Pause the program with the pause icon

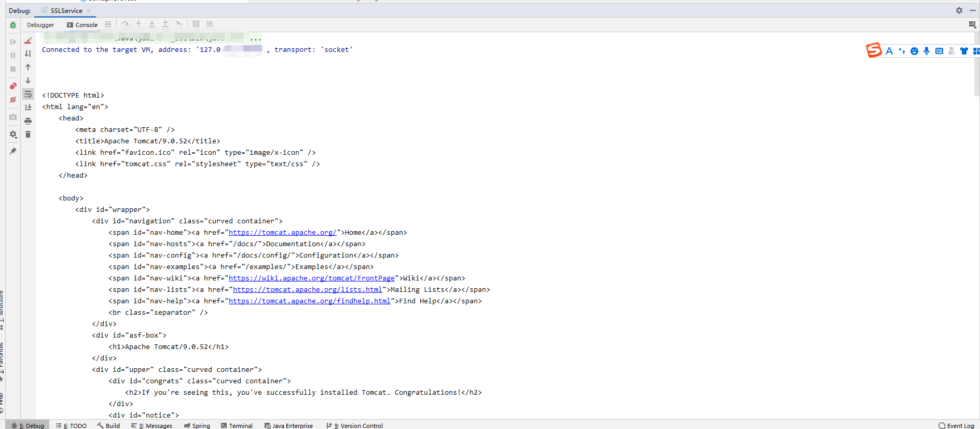click(13, 55)
